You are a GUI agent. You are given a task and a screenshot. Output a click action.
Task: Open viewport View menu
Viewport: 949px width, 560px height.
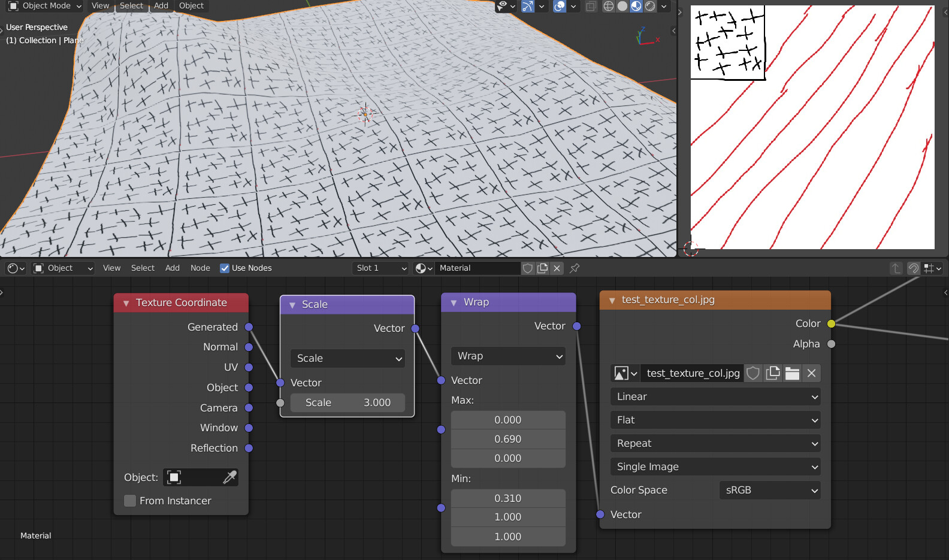[x=100, y=6]
